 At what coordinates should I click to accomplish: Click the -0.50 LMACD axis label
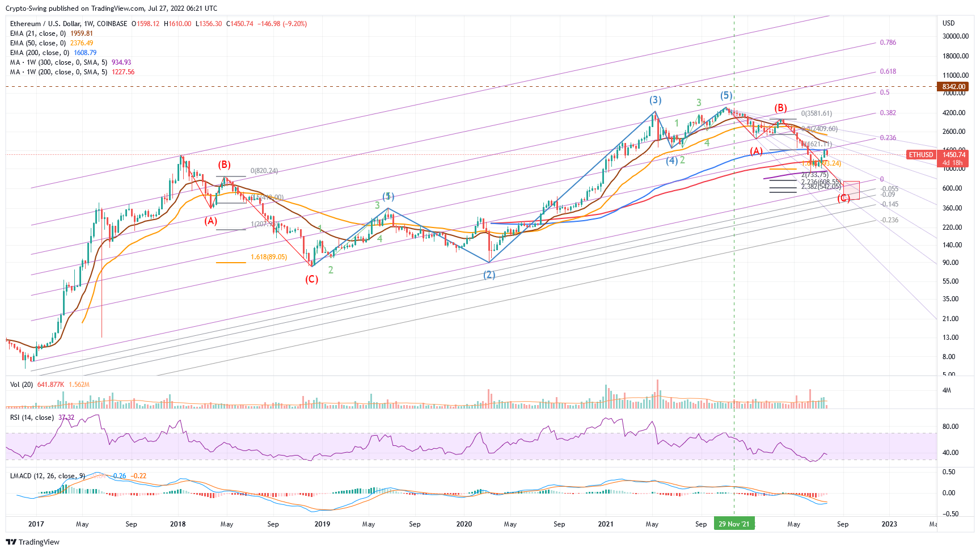(x=951, y=514)
